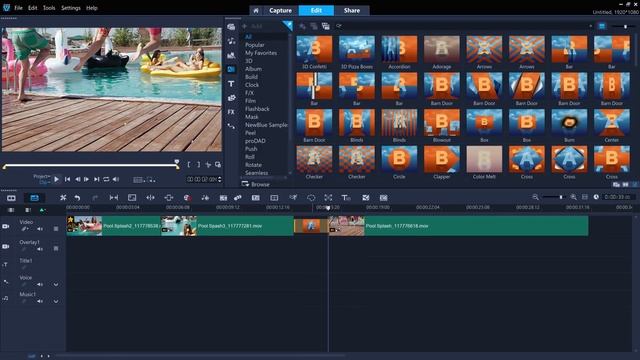The width and height of the screenshot is (640, 360).
Task: Select the Flashback transition category
Action: click(x=257, y=109)
